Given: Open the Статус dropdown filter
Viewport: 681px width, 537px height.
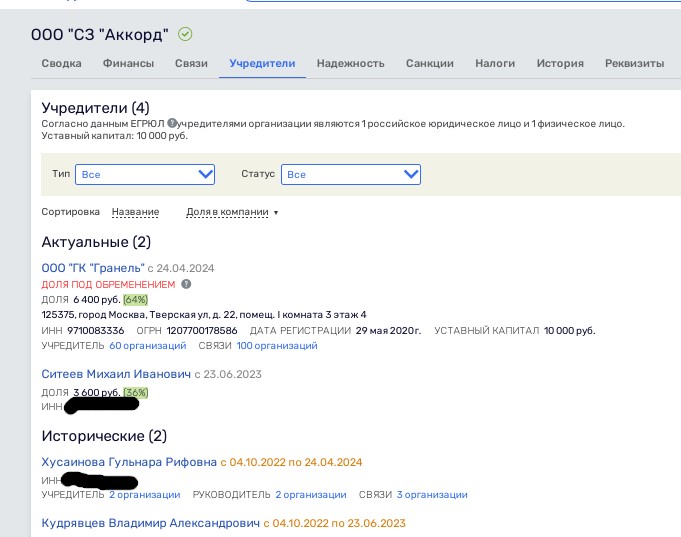Looking at the screenshot, I should coord(351,174).
